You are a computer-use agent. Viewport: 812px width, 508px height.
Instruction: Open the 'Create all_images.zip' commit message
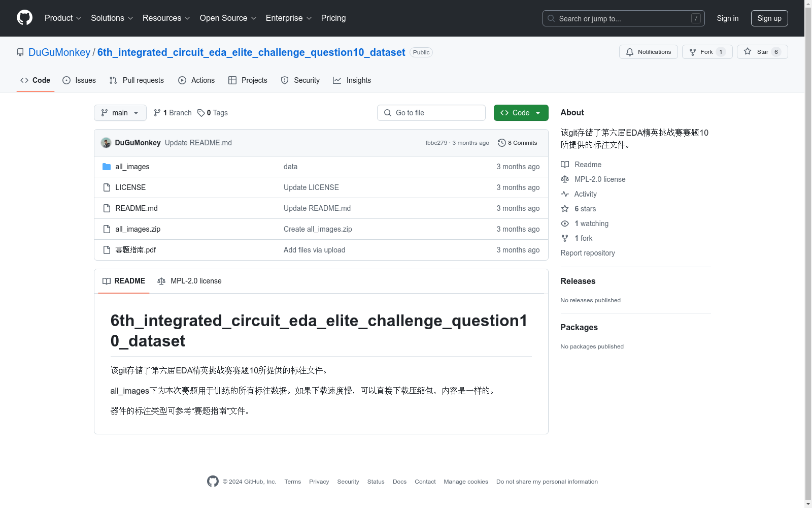[x=318, y=229]
